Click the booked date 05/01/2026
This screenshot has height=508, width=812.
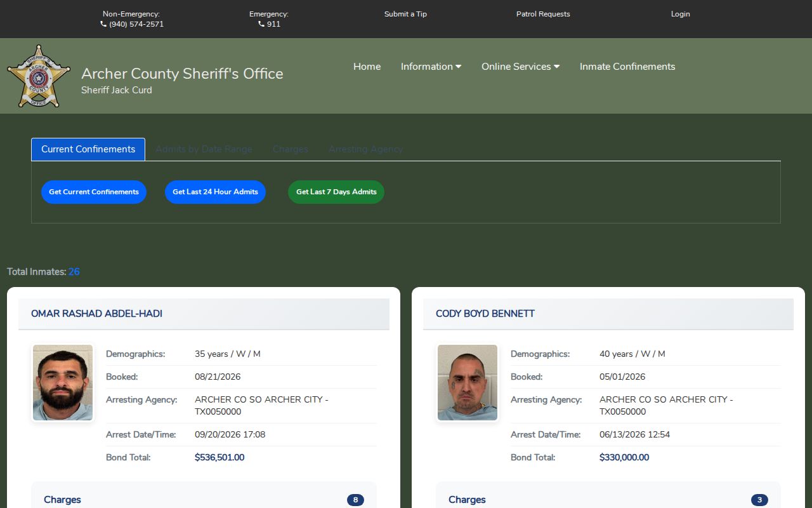tap(622, 377)
